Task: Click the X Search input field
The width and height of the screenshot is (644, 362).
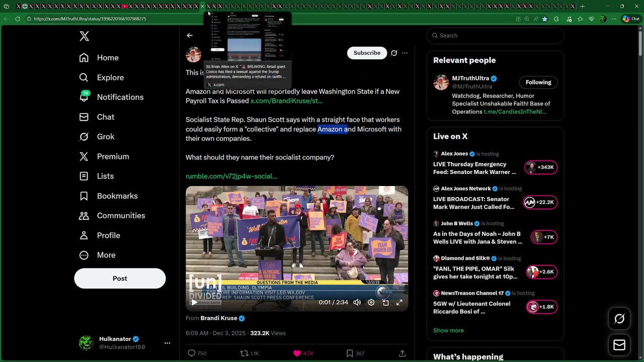Action: (x=496, y=35)
